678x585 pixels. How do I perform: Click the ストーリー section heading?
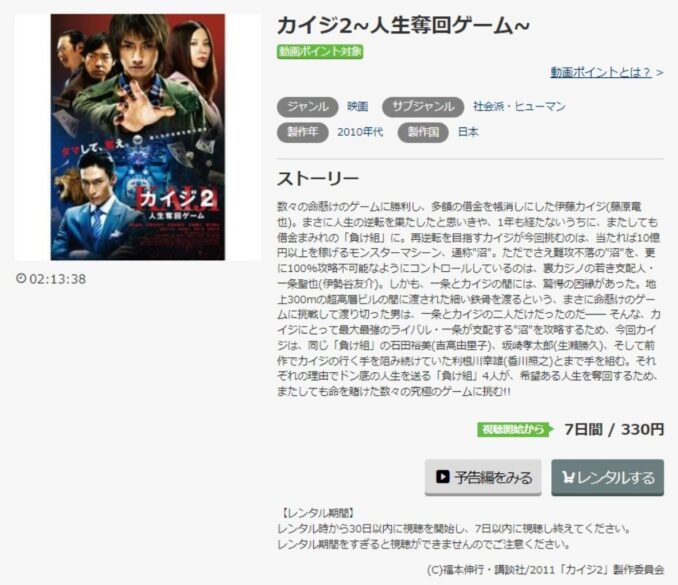pos(318,179)
